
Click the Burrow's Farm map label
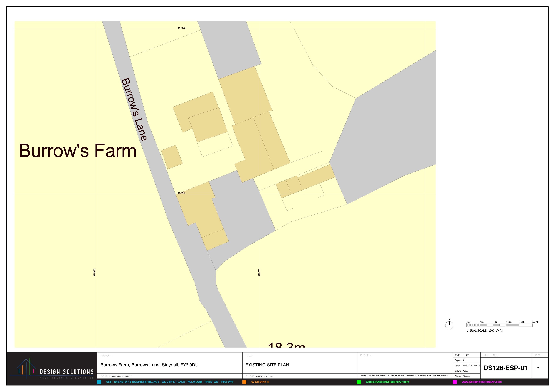click(78, 151)
